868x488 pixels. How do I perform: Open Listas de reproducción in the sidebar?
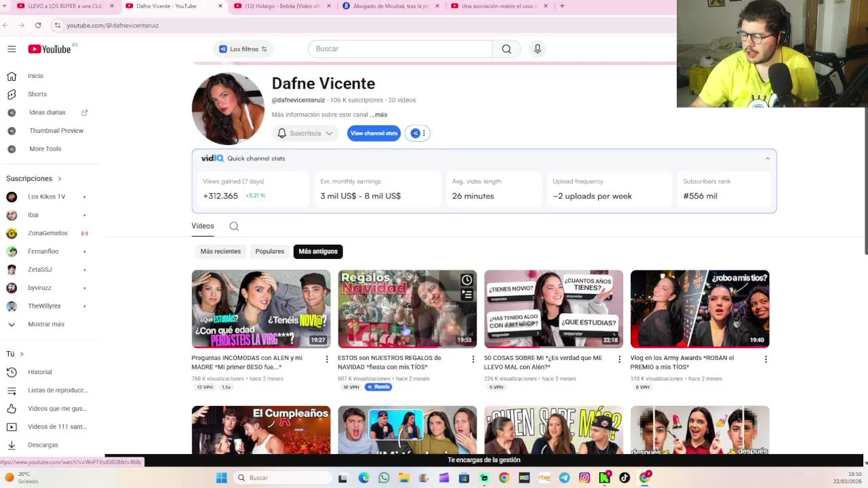pos(58,390)
